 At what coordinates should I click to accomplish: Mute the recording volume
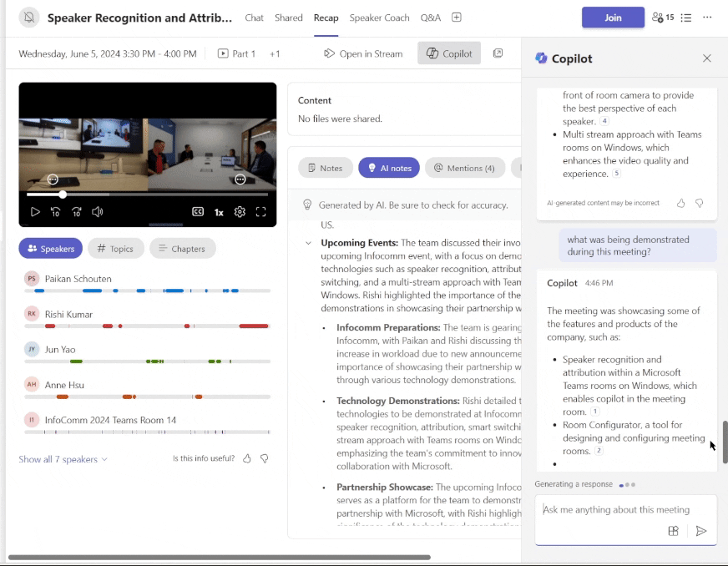[98, 212]
